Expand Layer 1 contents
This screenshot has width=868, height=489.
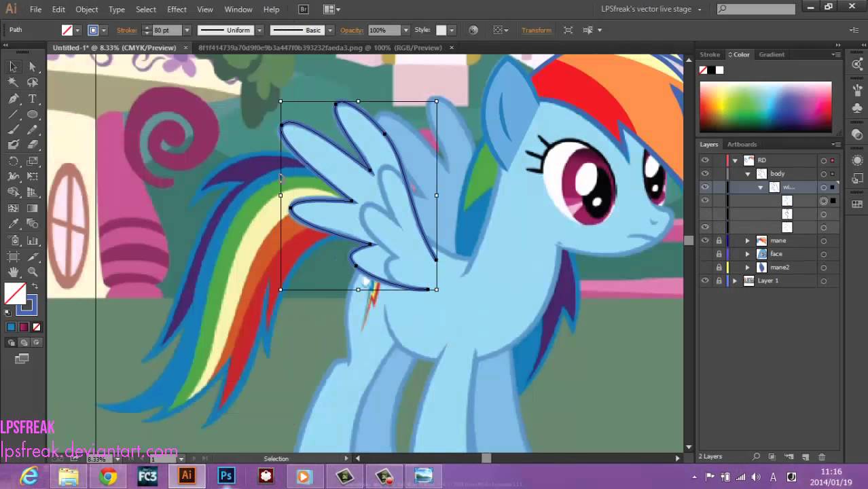pyautogui.click(x=735, y=280)
